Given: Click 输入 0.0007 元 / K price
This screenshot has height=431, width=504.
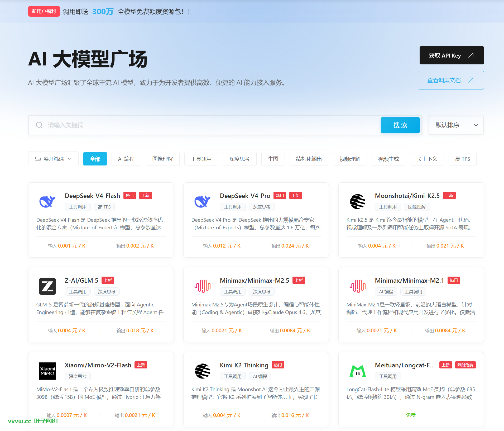Looking at the screenshot, I should tap(67, 415).
